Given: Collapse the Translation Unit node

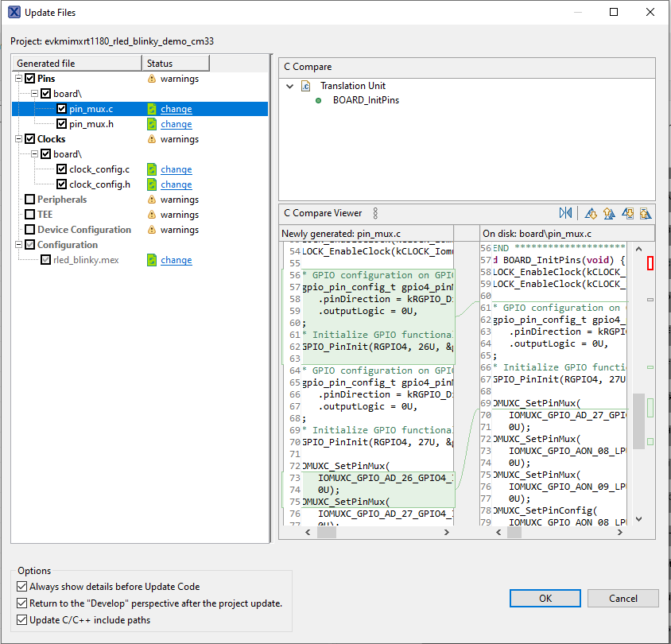Looking at the screenshot, I should click(x=288, y=86).
